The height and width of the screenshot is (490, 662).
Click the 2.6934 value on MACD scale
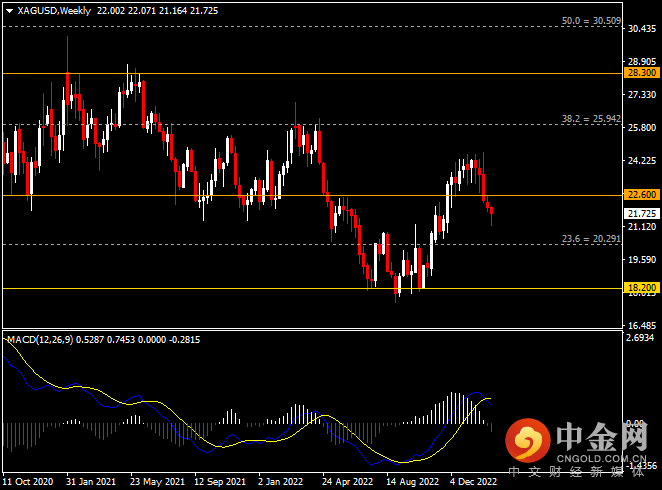coord(640,338)
